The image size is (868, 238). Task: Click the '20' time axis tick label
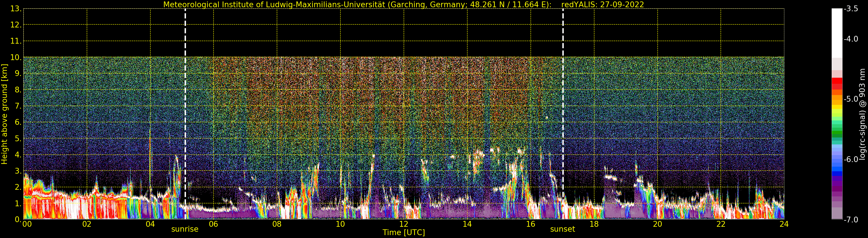[657, 224]
